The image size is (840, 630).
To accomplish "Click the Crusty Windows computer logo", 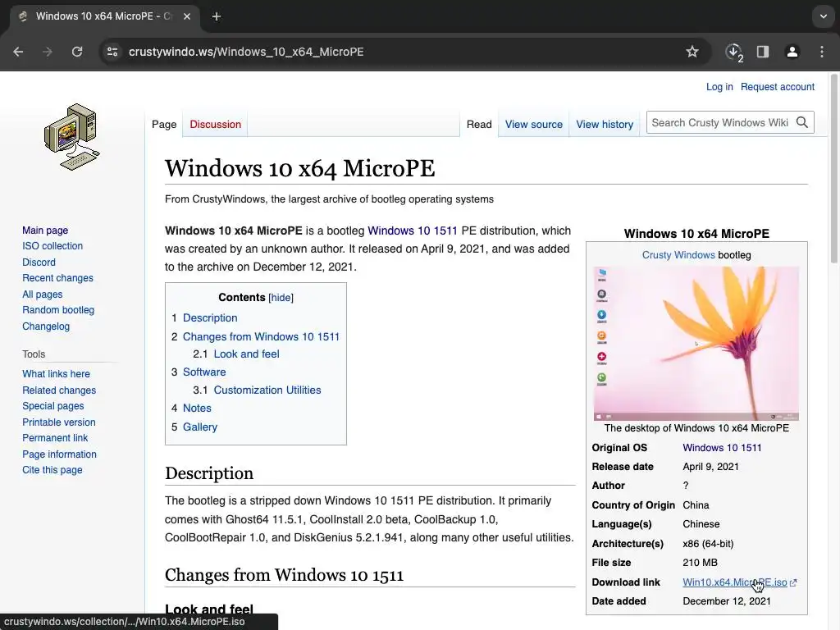I will [72, 137].
